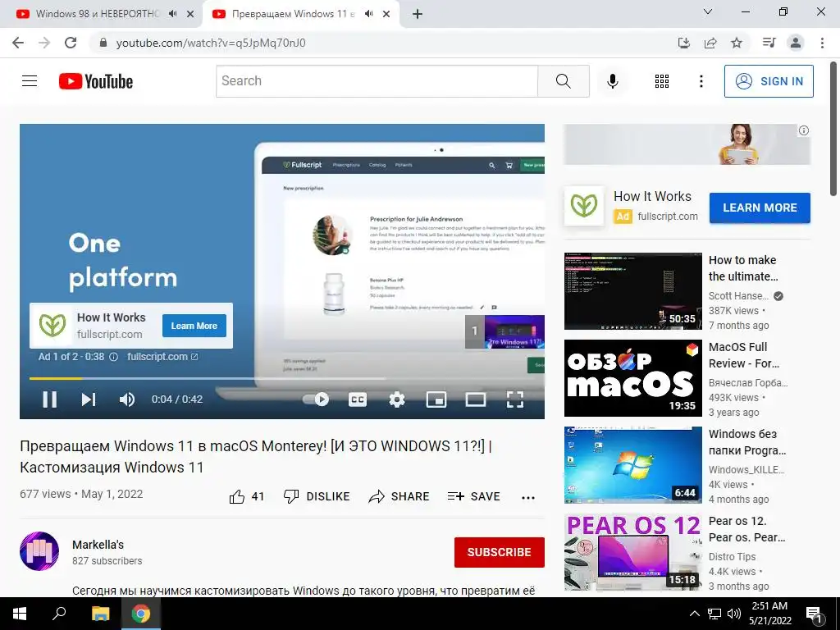Open taskbar search
840x630 pixels.
click(x=59, y=614)
